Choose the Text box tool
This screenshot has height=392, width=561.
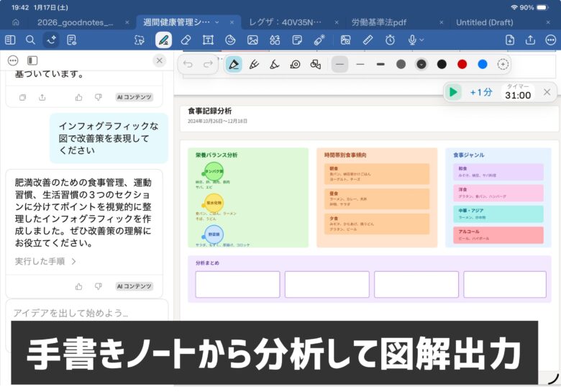click(208, 40)
